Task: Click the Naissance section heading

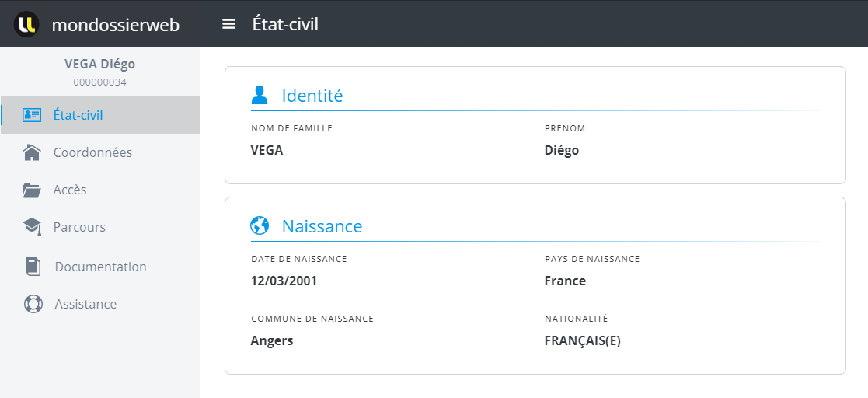Action: pos(322,226)
